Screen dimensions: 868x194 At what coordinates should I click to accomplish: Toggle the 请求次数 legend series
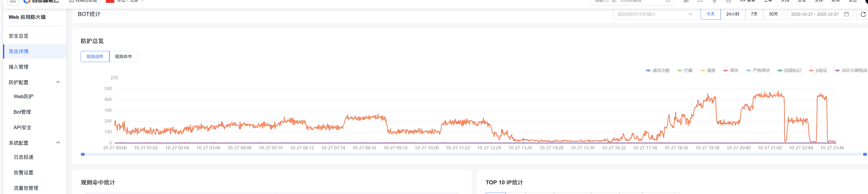[657, 70]
